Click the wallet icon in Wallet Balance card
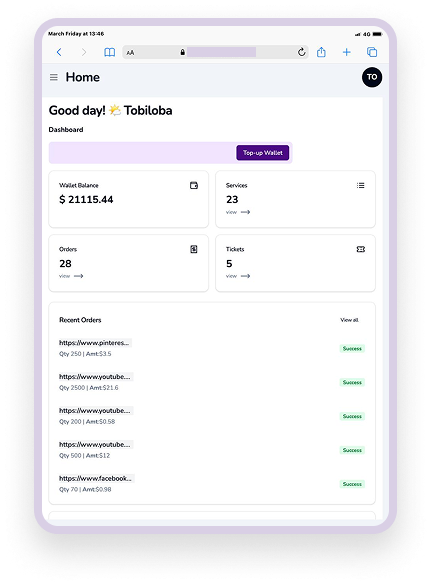The width and height of the screenshot is (431, 584). point(194,185)
